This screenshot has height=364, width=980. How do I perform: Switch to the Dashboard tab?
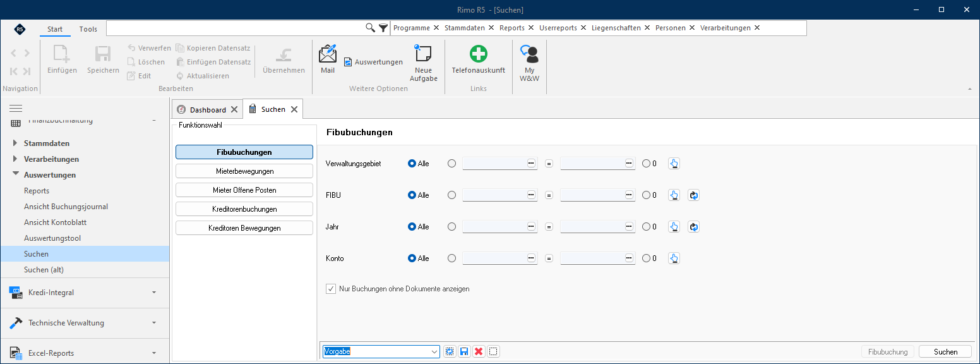(208, 109)
